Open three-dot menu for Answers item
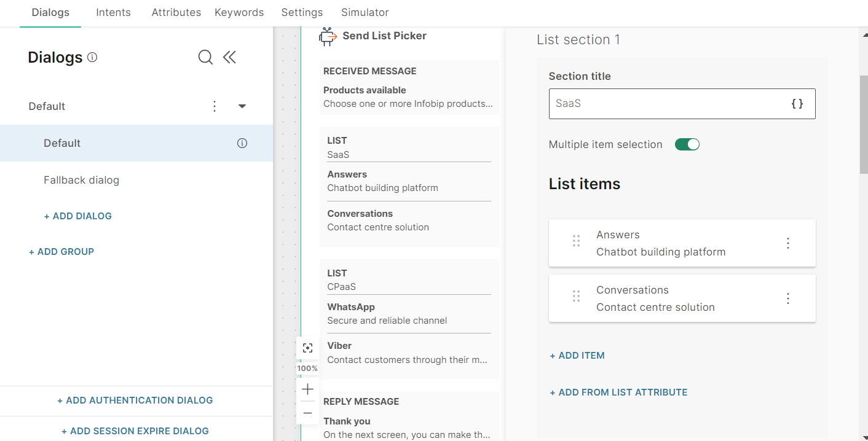 tap(788, 243)
